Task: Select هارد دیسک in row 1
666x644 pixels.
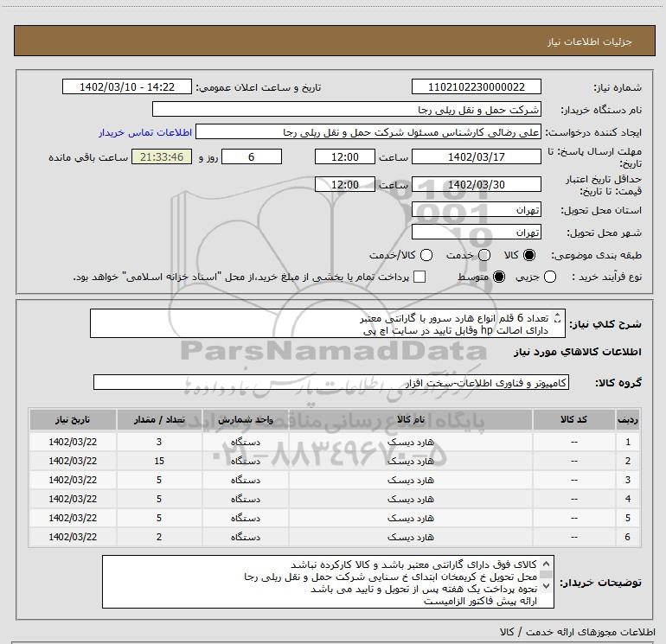Action: pyautogui.click(x=410, y=442)
